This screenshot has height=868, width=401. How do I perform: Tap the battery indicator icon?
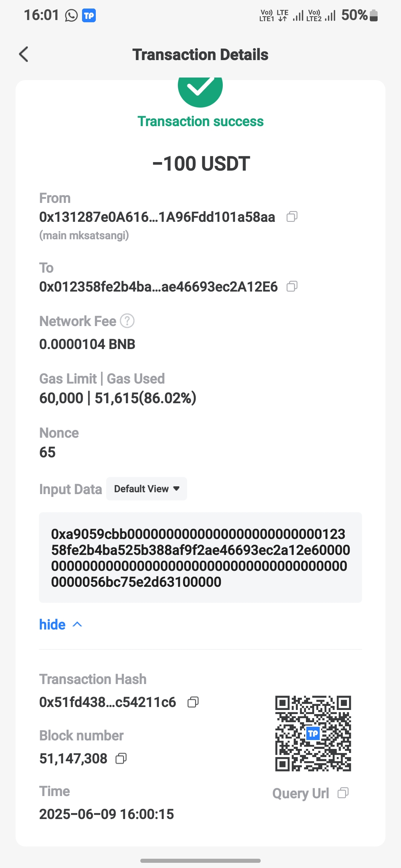374,16
